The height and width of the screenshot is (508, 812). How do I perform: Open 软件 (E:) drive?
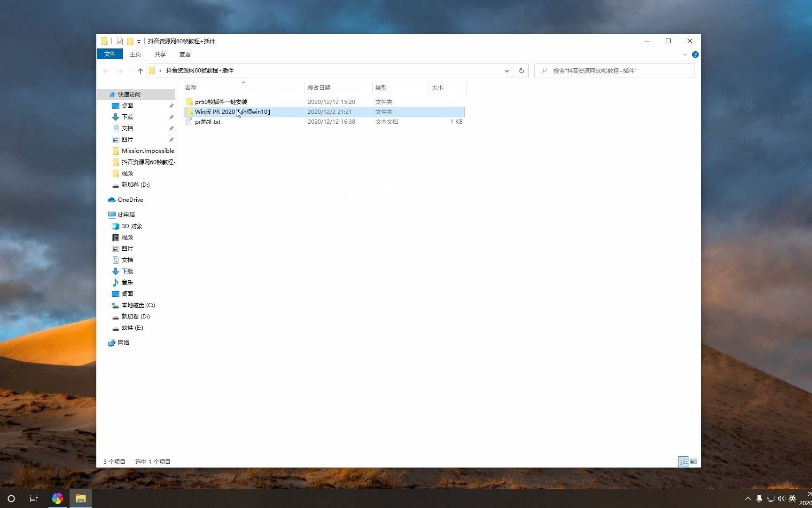[x=132, y=328]
